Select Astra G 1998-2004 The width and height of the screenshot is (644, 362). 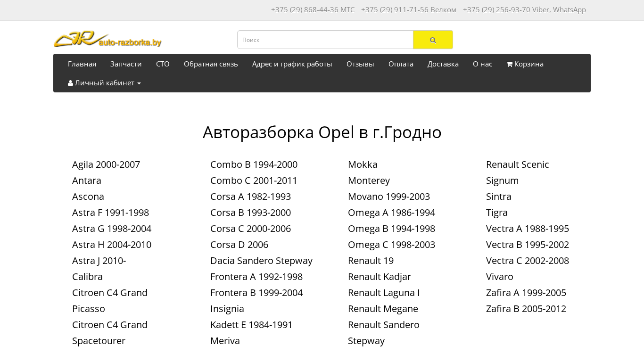(112, 229)
